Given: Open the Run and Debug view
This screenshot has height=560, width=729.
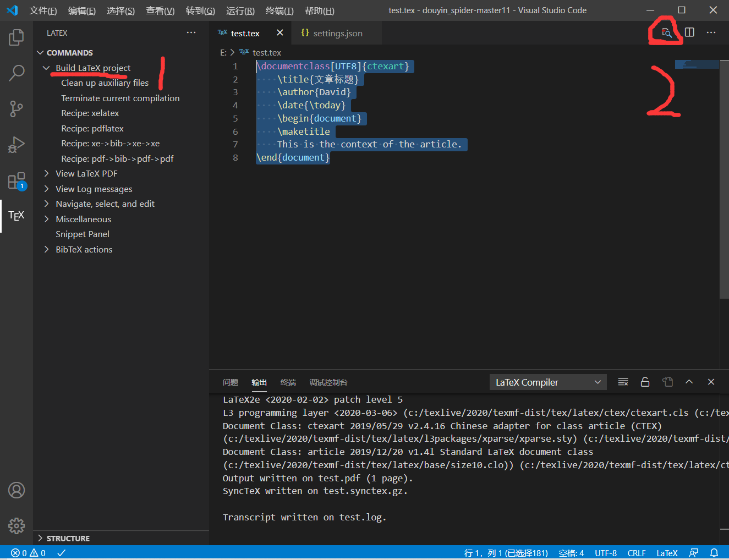Looking at the screenshot, I should (x=16, y=145).
